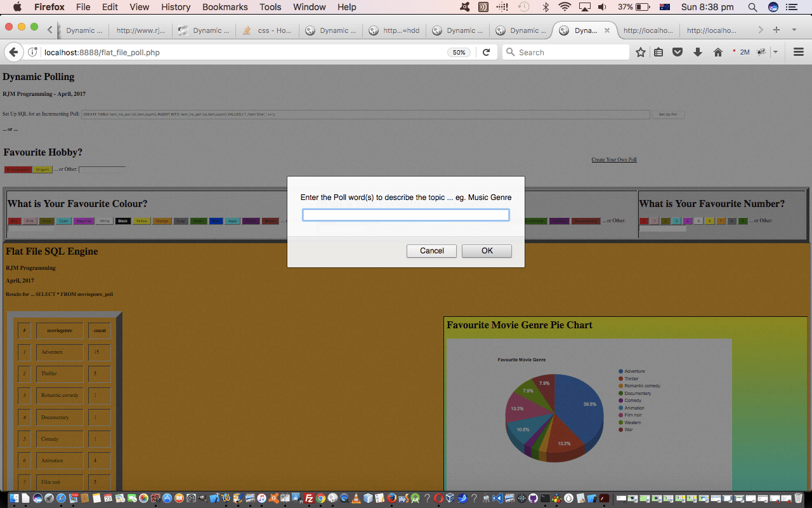Cancel the poll prompt dialog

click(431, 251)
